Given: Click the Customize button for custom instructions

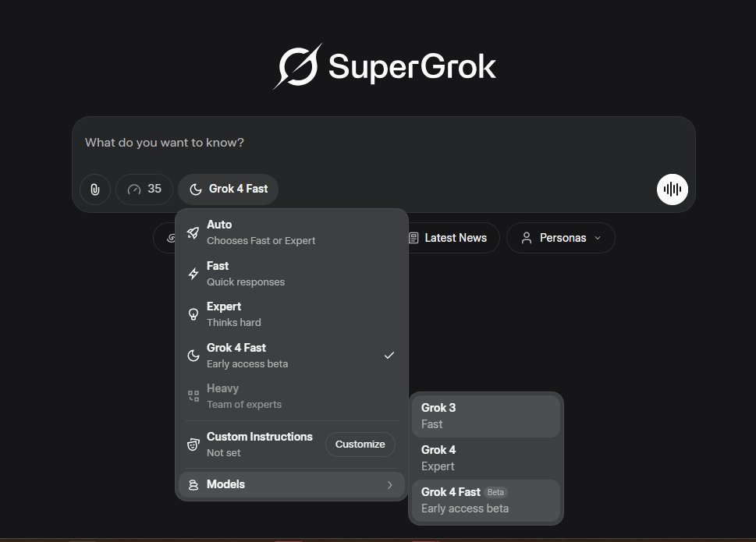Looking at the screenshot, I should tap(360, 445).
